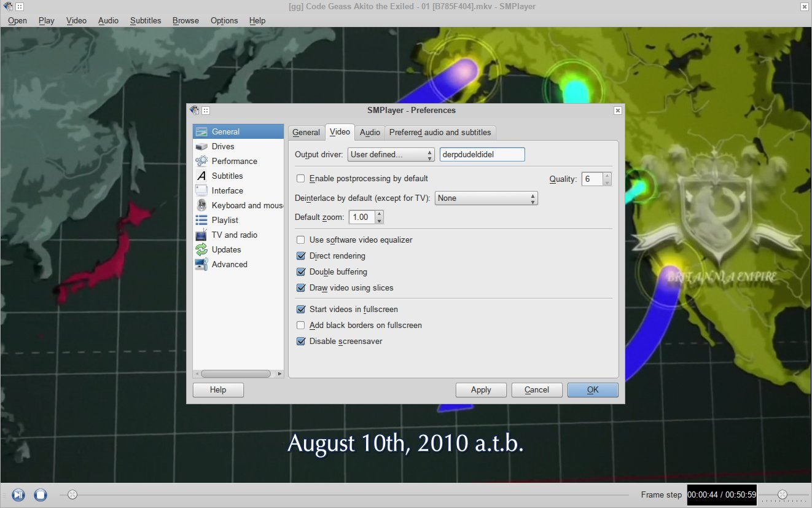812x508 pixels.
Task: Click the TV and radio icon
Action: [x=201, y=235]
